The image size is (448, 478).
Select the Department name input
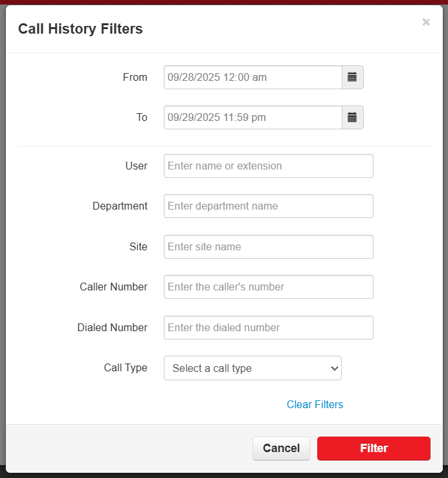click(x=268, y=206)
